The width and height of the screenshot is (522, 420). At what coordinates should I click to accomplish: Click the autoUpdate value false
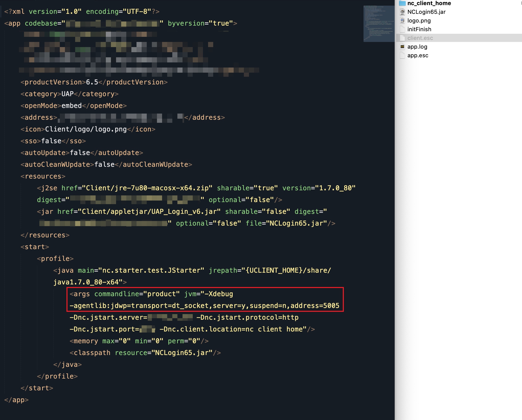[x=80, y=153]
